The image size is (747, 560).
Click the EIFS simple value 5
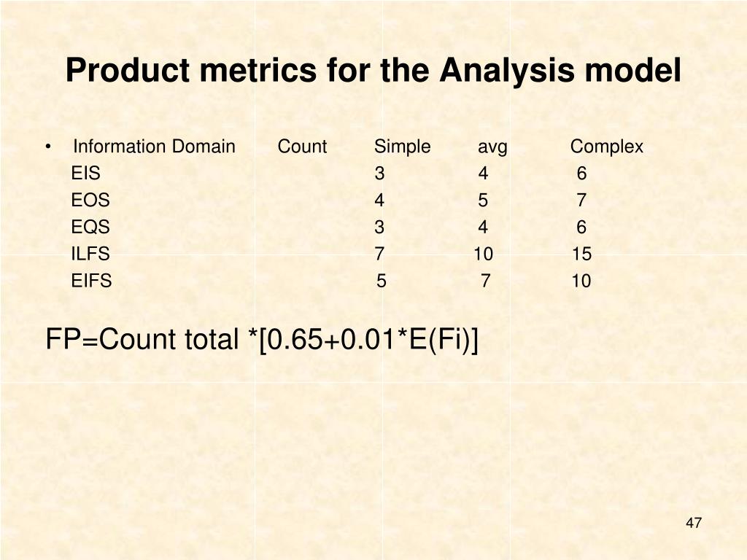coord(381,281)
